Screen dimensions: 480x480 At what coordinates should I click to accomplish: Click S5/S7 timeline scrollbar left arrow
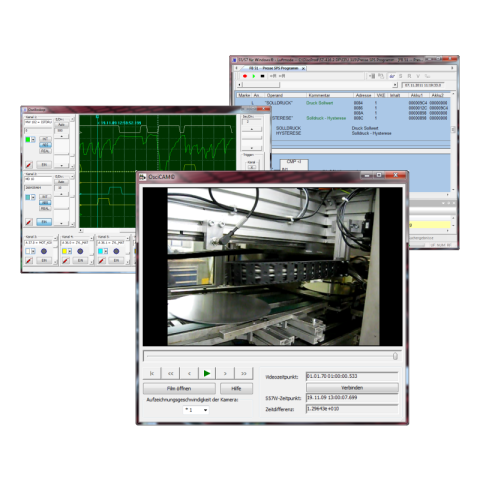(239, 85)
